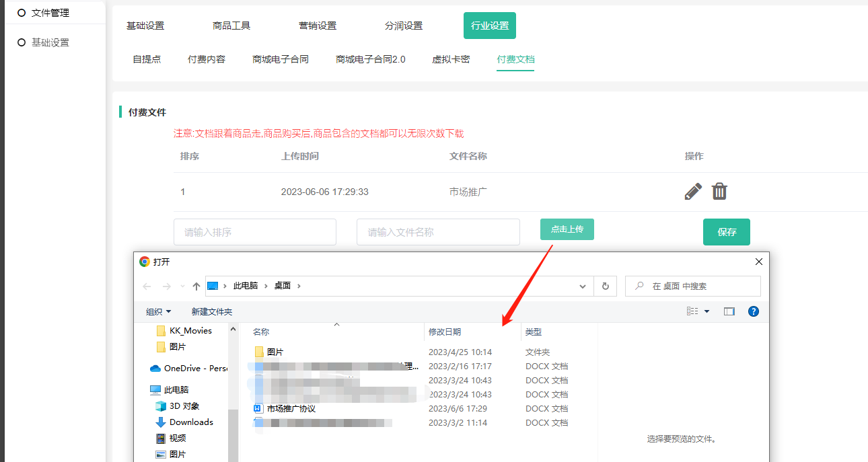The image size is (868, 462).
Task: Open the 虚拟卡密 sub-tab
Action: pos(451,59)
